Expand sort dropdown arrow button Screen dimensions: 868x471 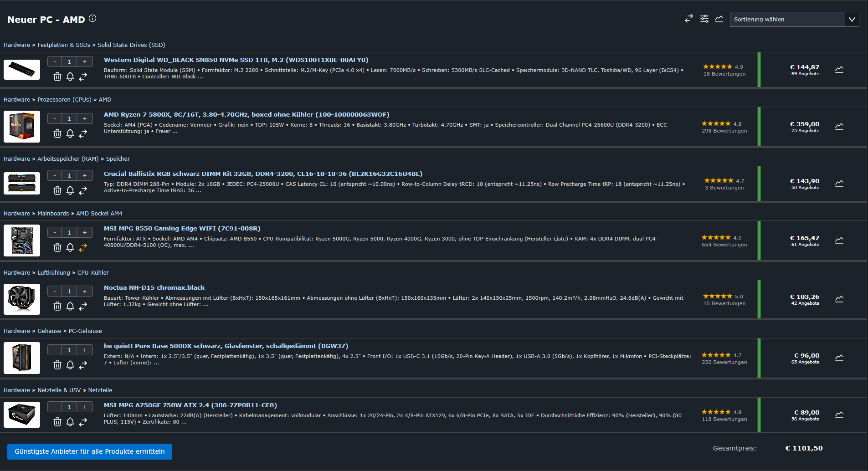point(852,19)
